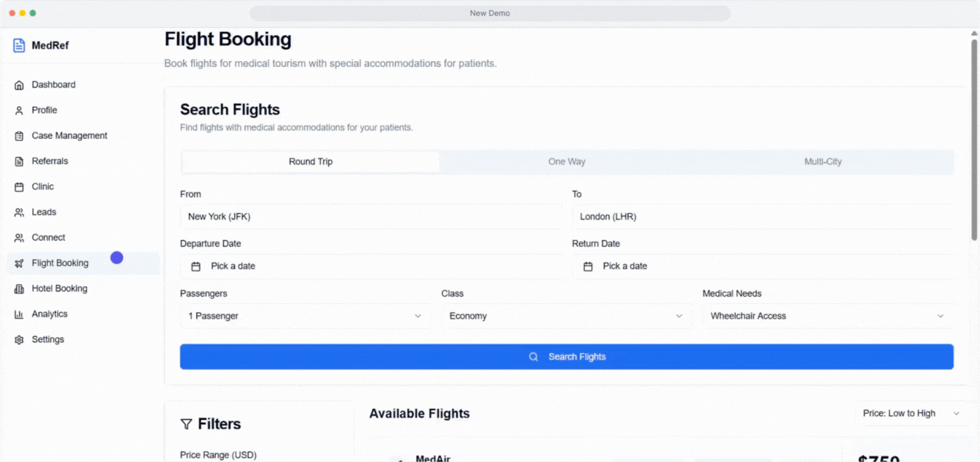
Task: Click the Clinic calendar icon
Action: [x=19, y=186]
